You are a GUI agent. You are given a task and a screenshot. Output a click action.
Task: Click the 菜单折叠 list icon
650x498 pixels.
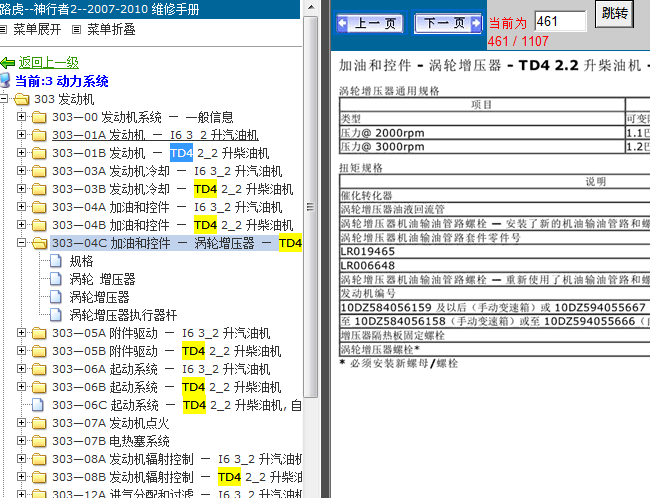(x=76, y=29)
